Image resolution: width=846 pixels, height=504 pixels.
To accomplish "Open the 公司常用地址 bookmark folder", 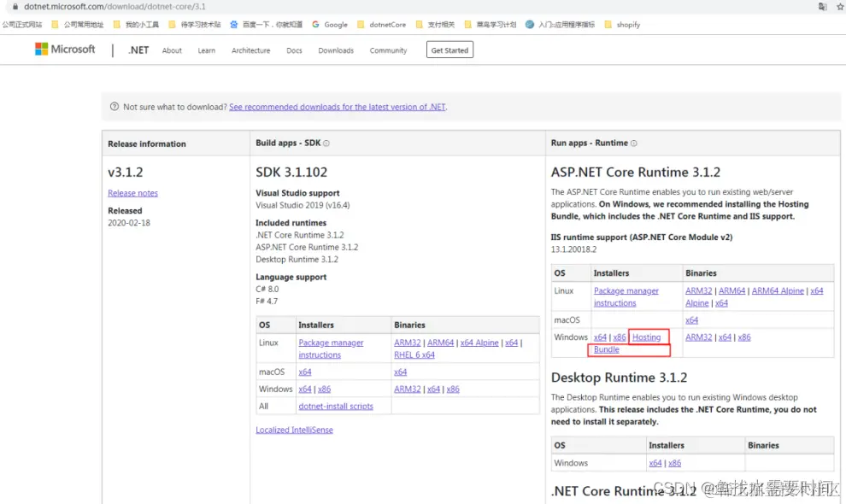I will 77,25.
